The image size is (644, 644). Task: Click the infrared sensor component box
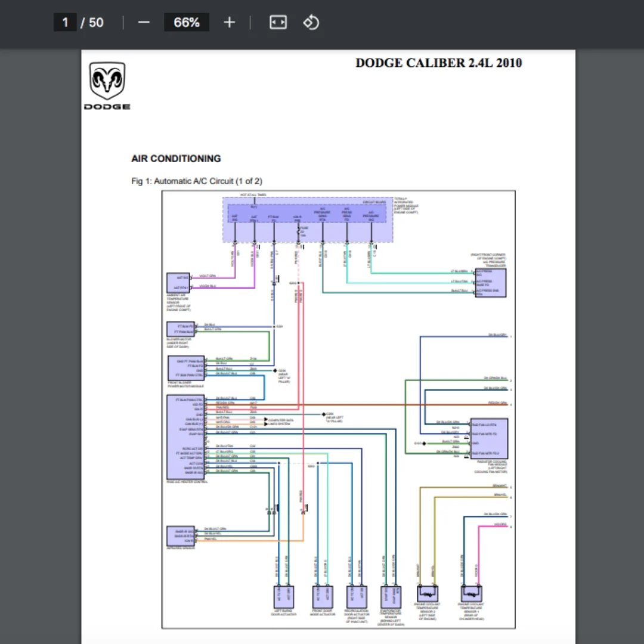coord(180,535)
